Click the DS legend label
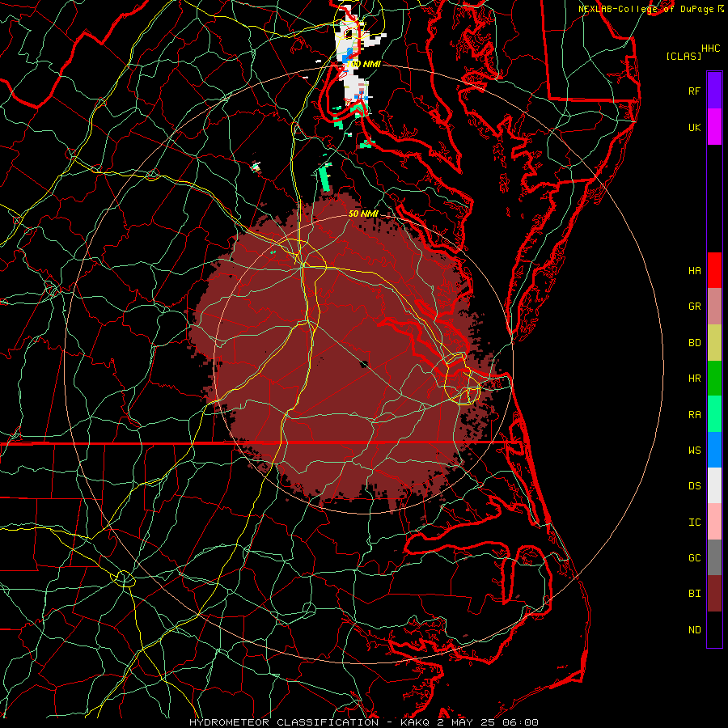Screen dimensions: 728x728 pyautogui.click(x=695, y=485)
